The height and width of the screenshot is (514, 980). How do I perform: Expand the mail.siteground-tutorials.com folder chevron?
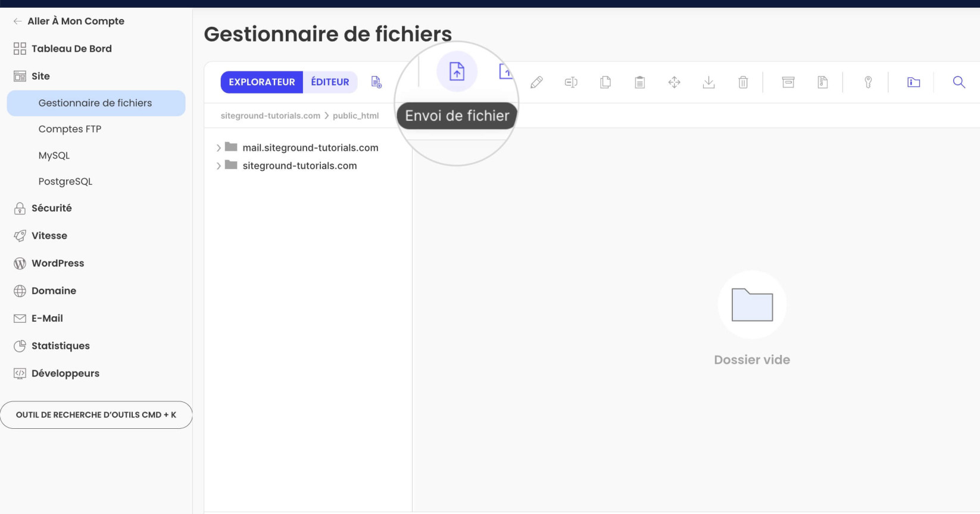coord(219,148)
